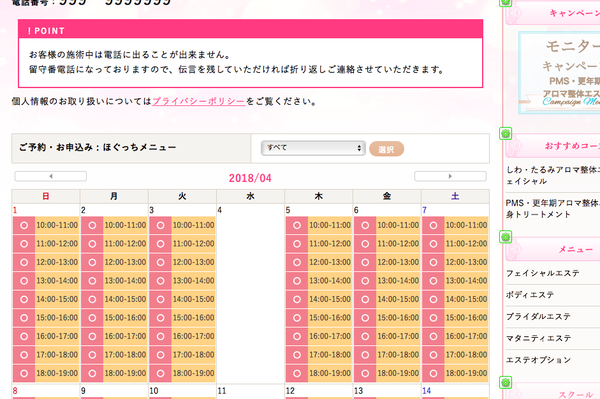Viewport: 600px width, 399px height.
Task: Click the 12:00-13:00 time slot on day 1
Action: (x=57, y=262)
